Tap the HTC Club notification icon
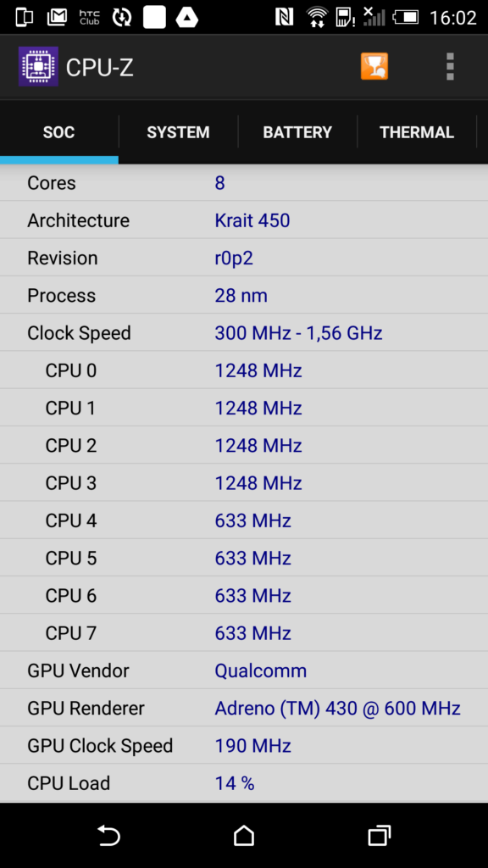 (x=89, y=17)
